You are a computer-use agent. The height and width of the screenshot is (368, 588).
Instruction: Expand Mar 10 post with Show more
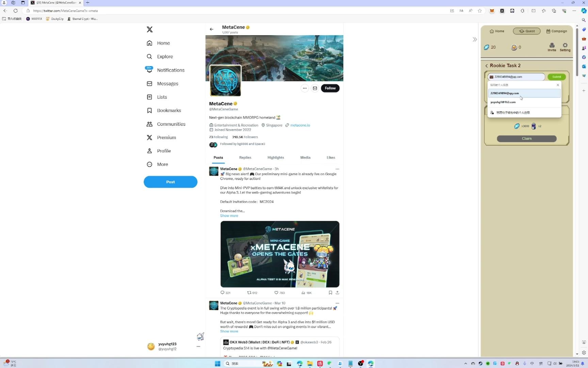(x=229, y=332)
